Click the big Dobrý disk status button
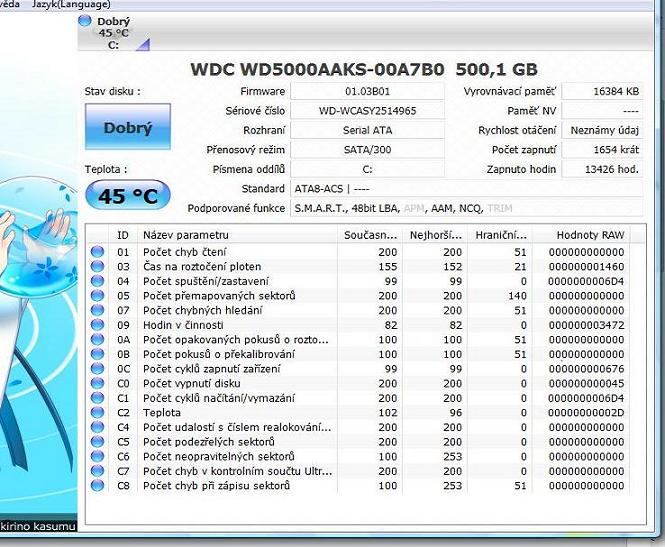 128,127
